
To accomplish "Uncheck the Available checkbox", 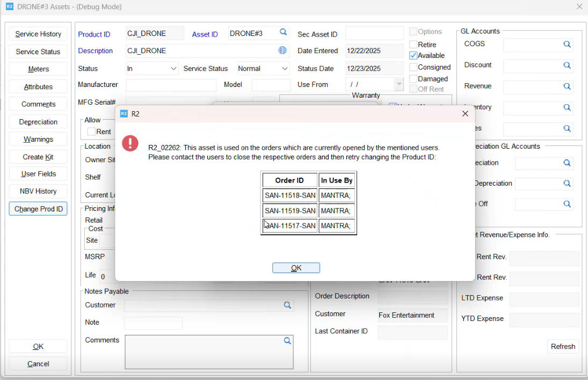I will [x=413, y=55].
